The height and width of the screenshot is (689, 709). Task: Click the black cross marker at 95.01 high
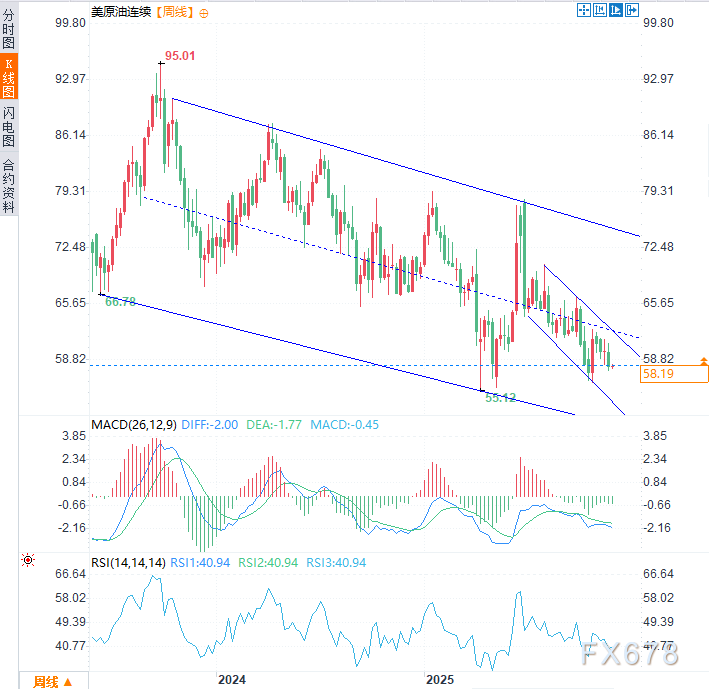pyautogui.click(x=159, y=64)
